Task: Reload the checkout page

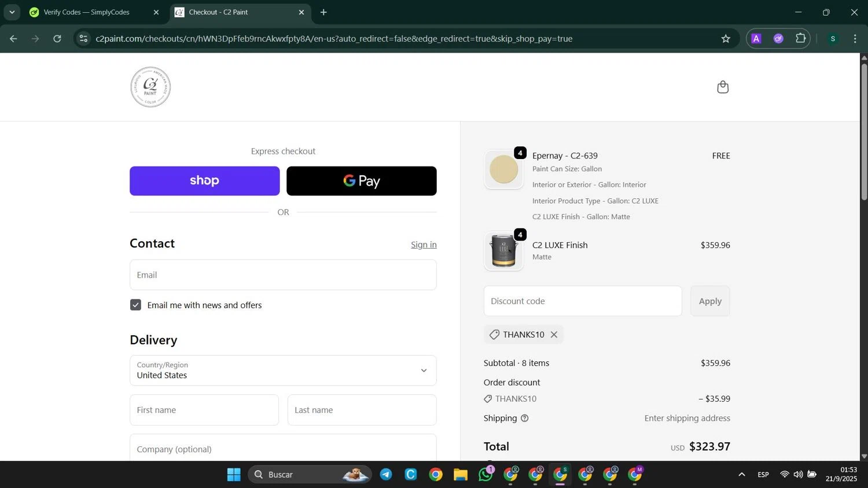Action: pos(57,39)
